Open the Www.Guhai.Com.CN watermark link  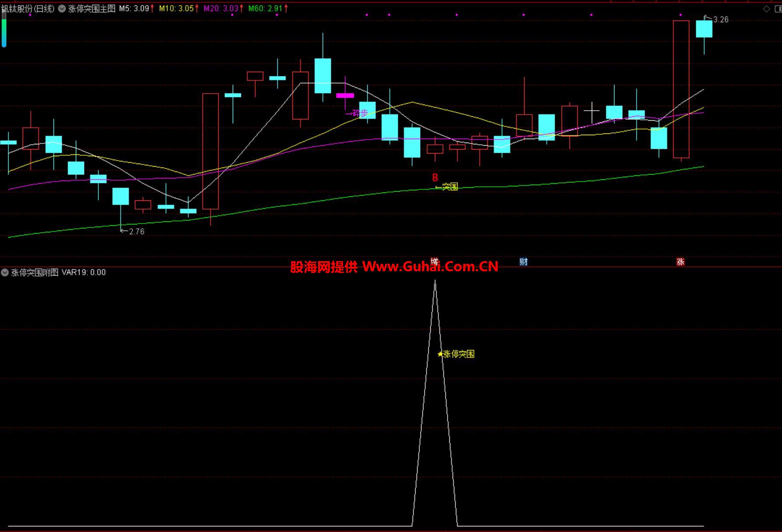(x=430, y=266)
